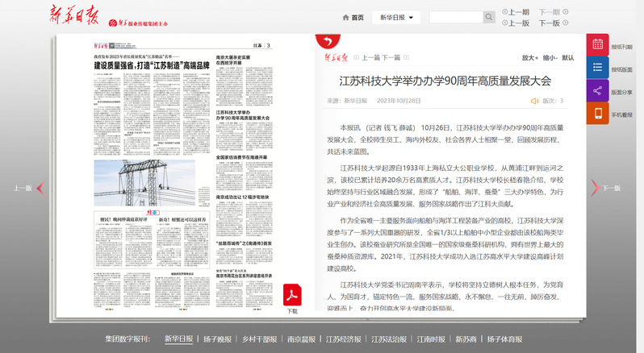Open 南京晨报 in the footer list
The width and height of the screenshot is (644, 353).
(x=302, y=338)
